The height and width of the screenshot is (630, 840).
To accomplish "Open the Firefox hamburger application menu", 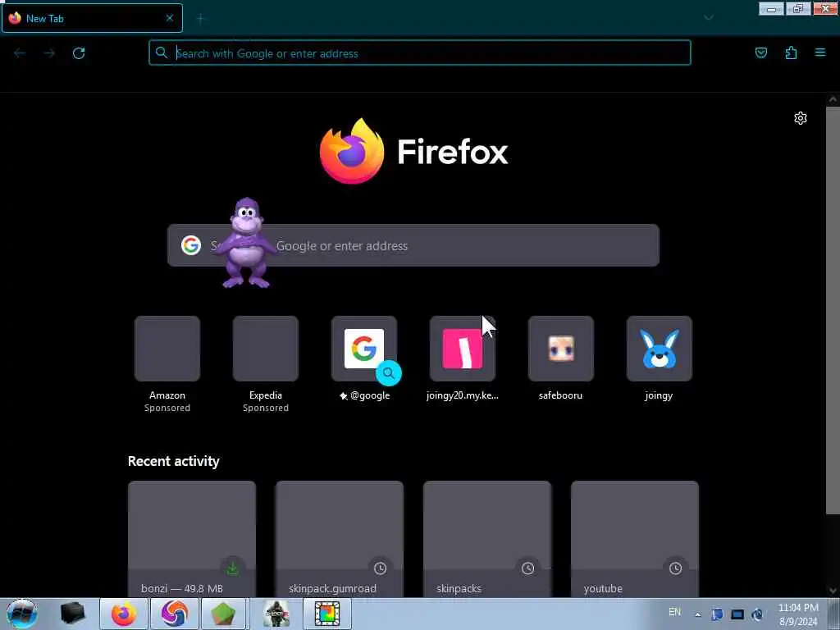I will tap(820, 52).
